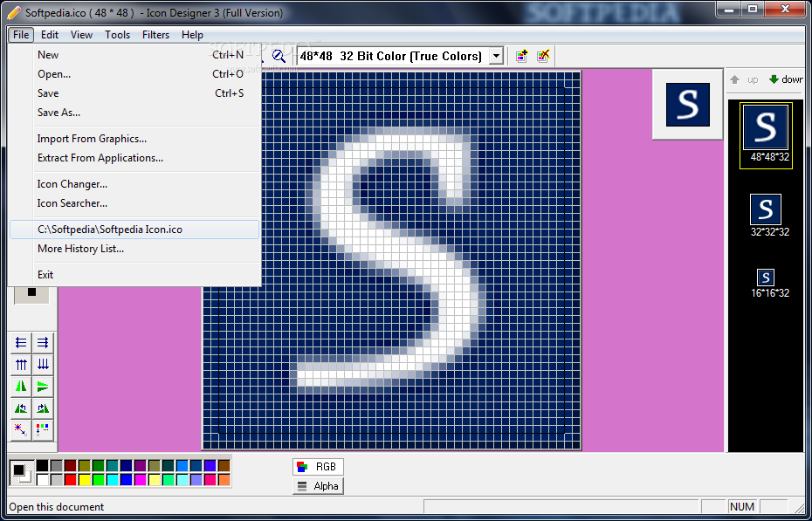Open recent file Softpedia Icon.ico

(134, 230)
